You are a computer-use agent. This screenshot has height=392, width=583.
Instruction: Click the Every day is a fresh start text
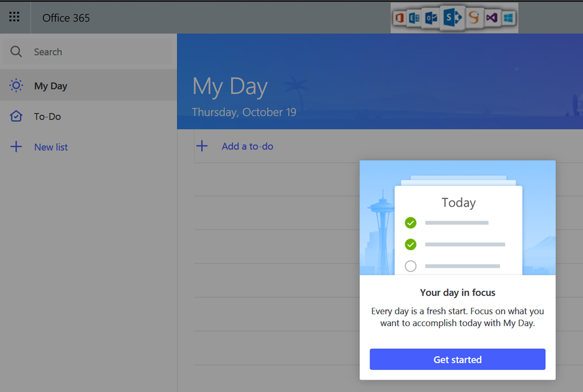(x=457, y=317)
